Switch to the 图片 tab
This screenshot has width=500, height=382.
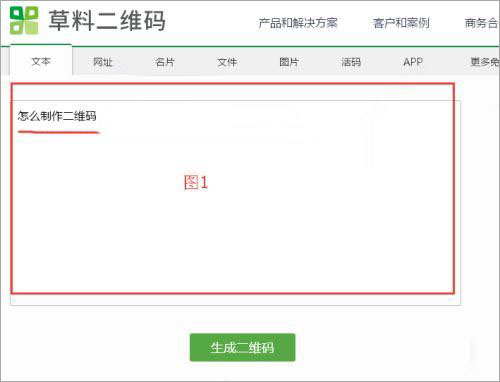pyautogui.click(x=289, y=62)
